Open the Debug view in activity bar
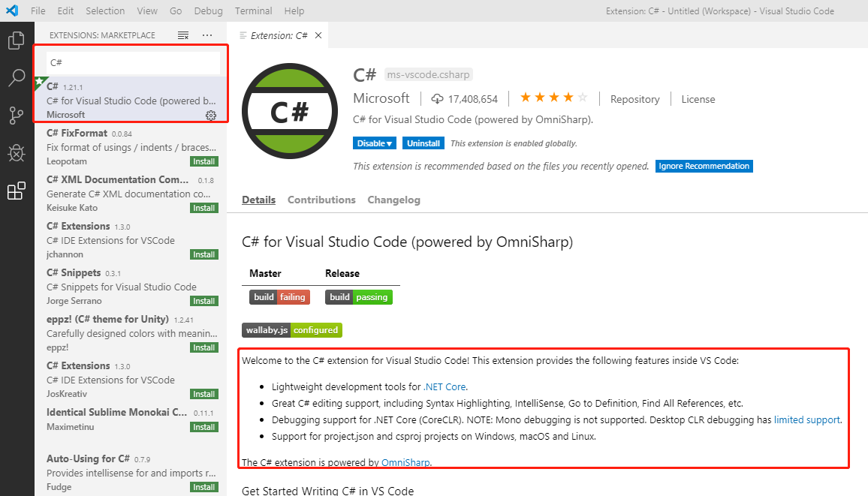Image resolution: width=868 pixels, height=496 pixels. coord(16,153)
